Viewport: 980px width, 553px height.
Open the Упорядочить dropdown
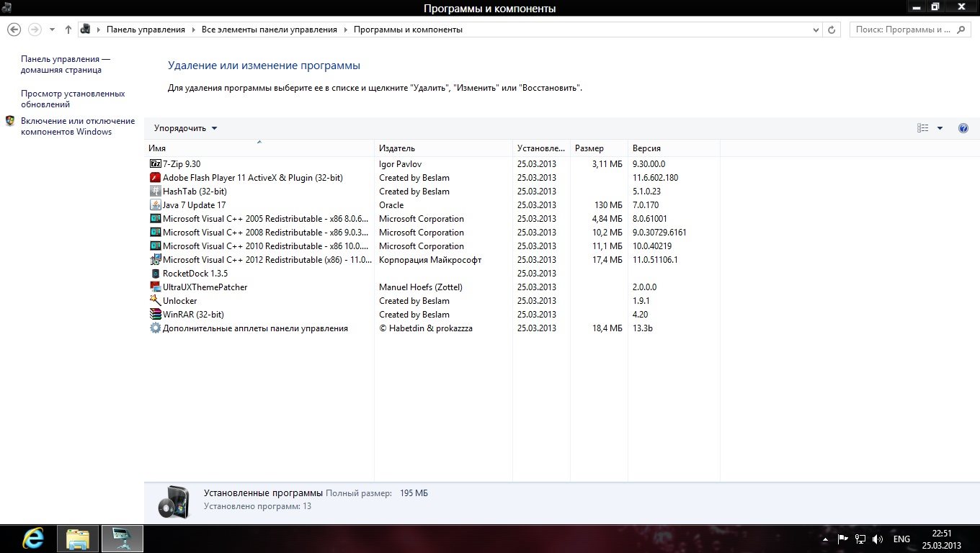point(185,128)
